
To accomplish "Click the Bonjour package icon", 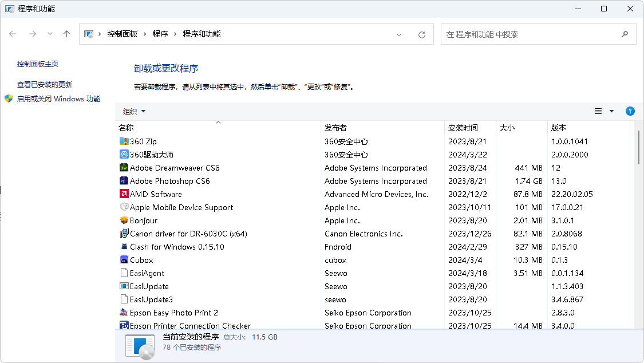I will click(x=124, y=220).
